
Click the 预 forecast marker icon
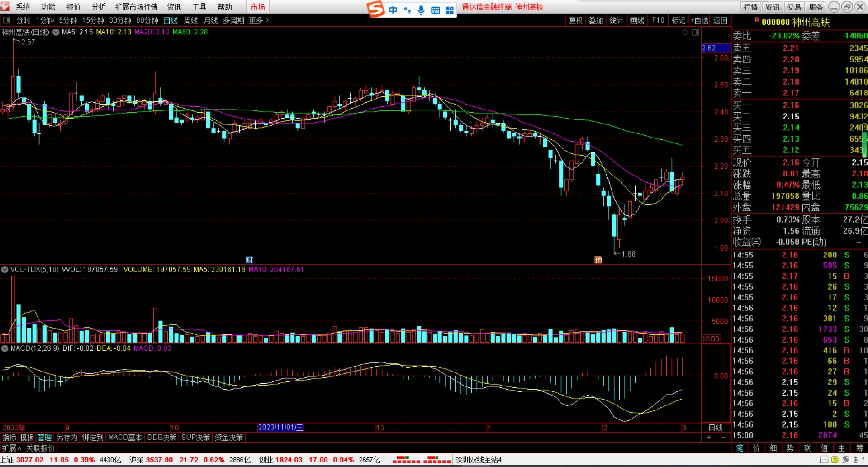(598, 260)
